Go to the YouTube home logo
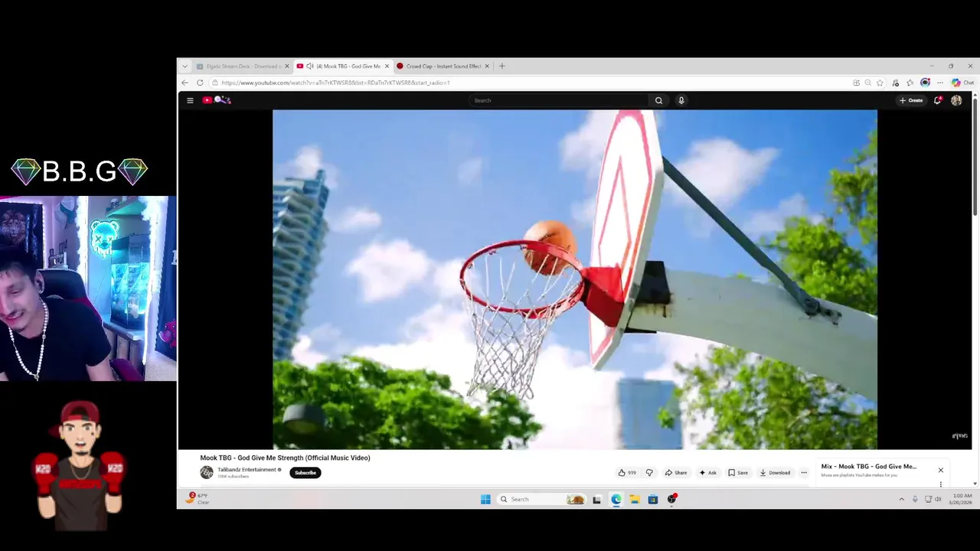This screenshot has width=980, height=551. [217, 100]
